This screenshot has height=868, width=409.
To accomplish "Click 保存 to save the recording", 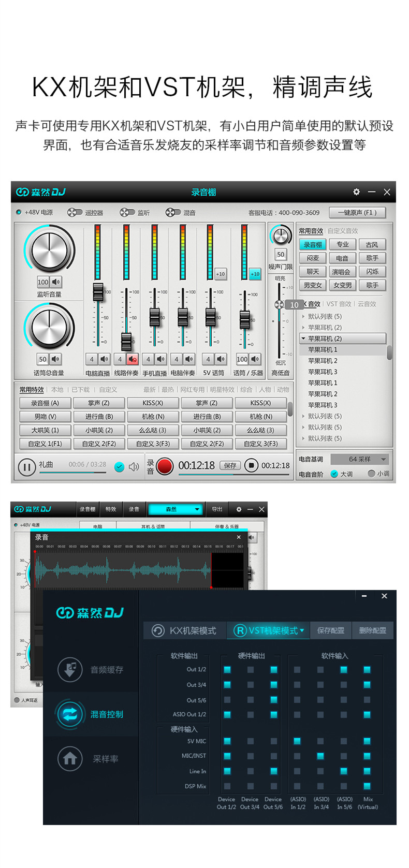I will point(230,465).
